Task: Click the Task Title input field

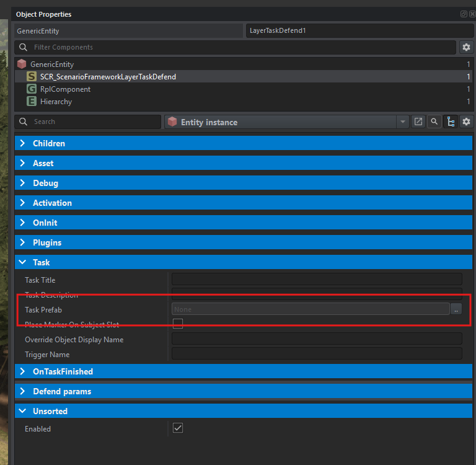Action: (317, 279)
